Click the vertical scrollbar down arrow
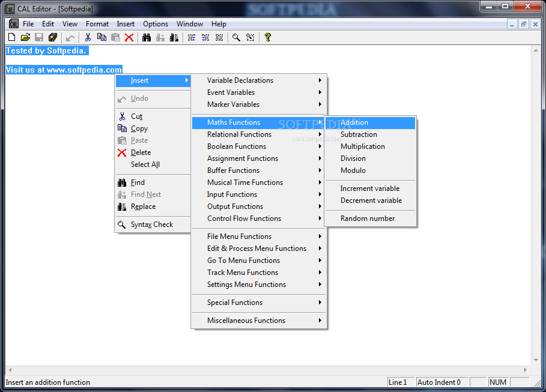Screen dimensions: 546x392 click(536, 360)
